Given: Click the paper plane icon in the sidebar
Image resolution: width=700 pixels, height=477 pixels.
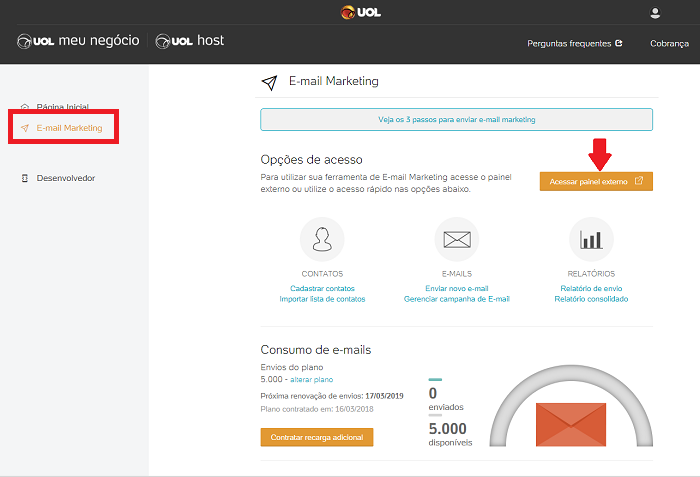Looking at the screenshot, I should coord(25,128).
